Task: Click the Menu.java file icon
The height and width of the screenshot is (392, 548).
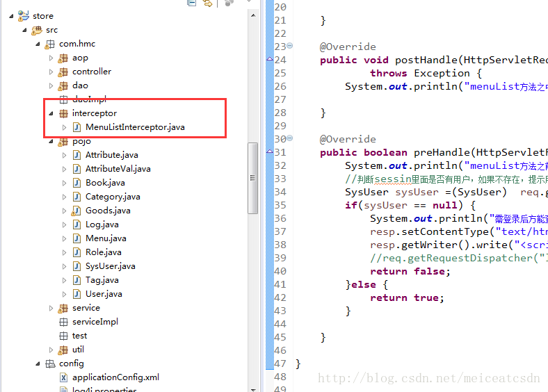Action: point(77,238)
